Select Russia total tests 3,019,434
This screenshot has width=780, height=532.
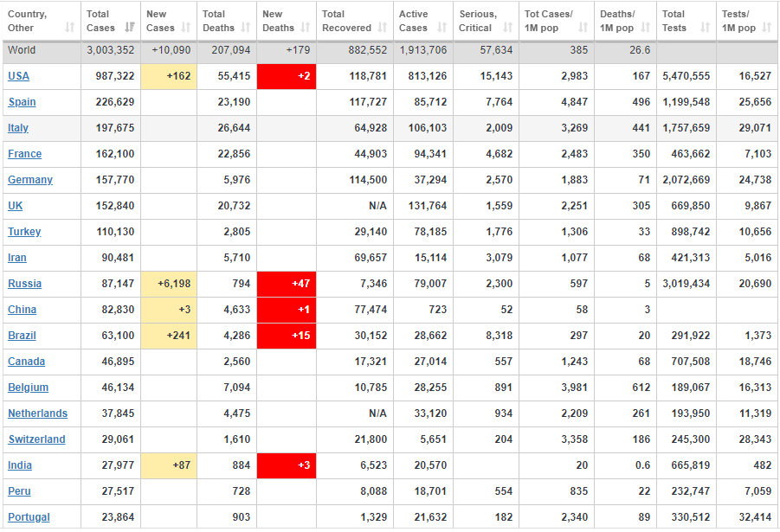pyautogui.click(x=686, y=284)
